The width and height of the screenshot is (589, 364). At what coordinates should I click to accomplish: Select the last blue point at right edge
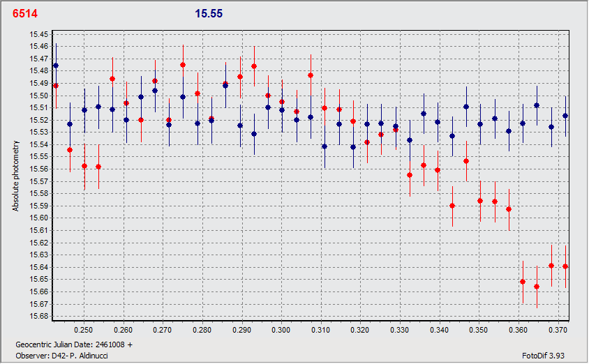(565, 116)
